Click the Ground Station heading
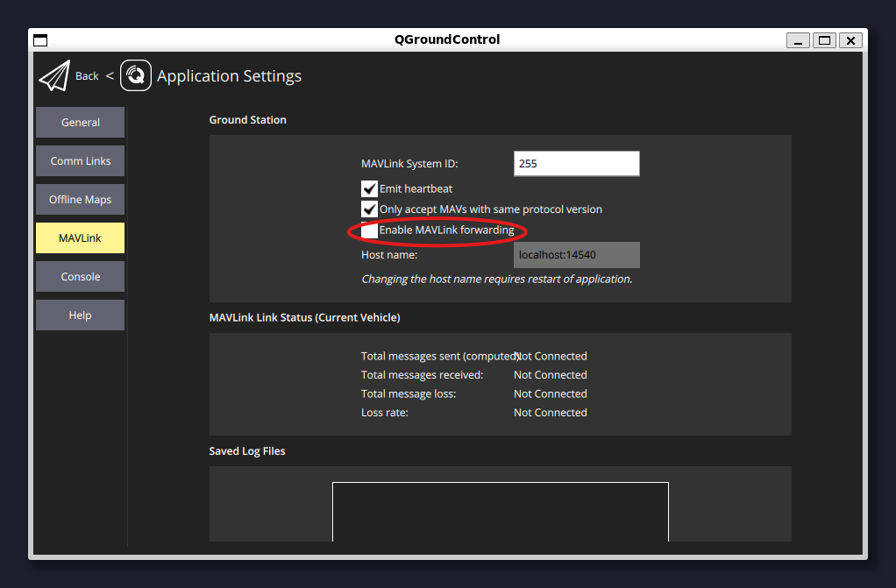896x588 pixels. (x=247, y=120)
